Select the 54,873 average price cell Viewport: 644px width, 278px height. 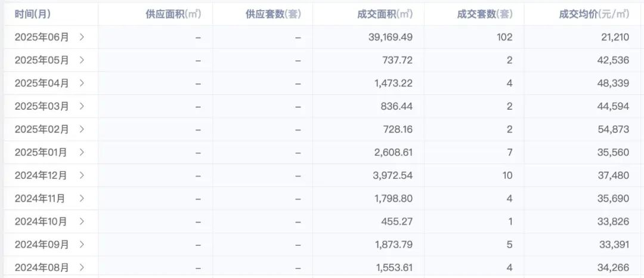614,129
